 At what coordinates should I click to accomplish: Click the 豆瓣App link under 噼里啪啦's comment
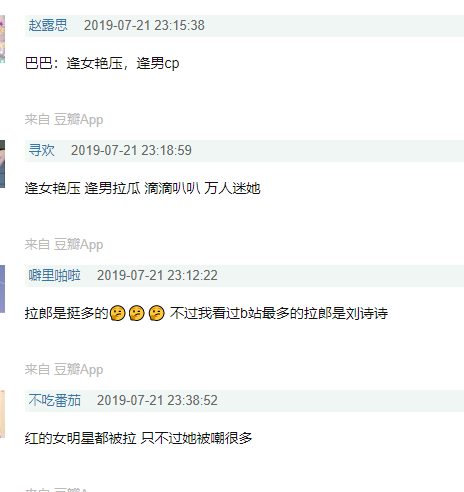(x=79, y=370)
